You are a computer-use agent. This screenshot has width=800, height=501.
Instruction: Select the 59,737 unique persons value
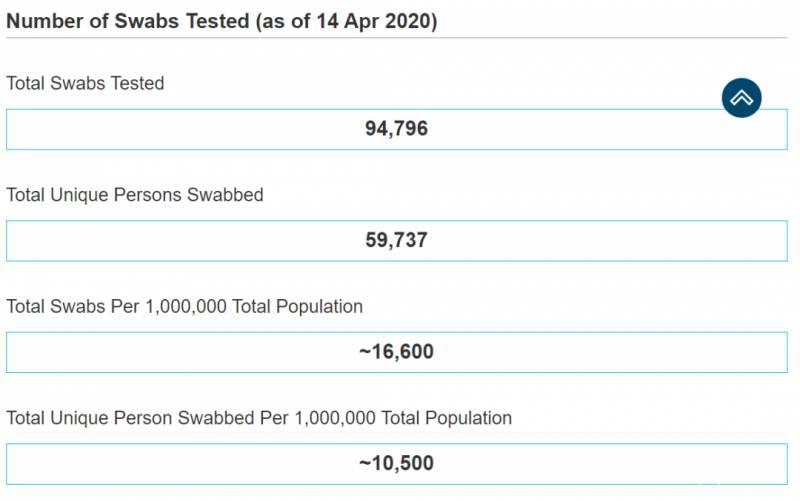click(x=396, y=240)
